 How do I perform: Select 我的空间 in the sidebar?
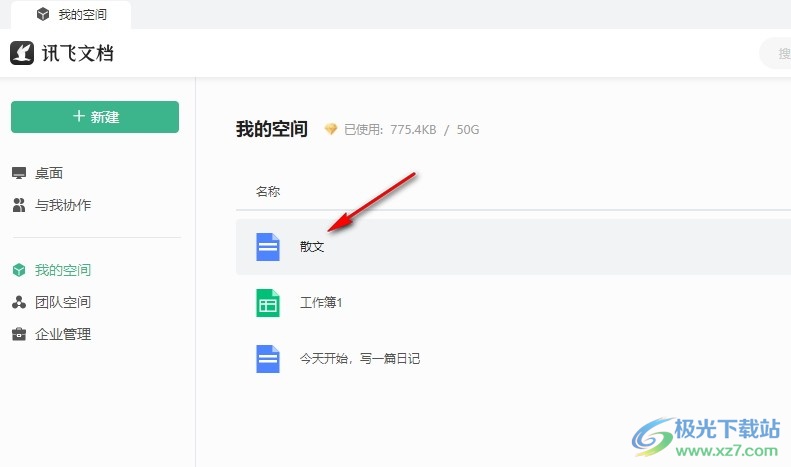tap(63, 270)
